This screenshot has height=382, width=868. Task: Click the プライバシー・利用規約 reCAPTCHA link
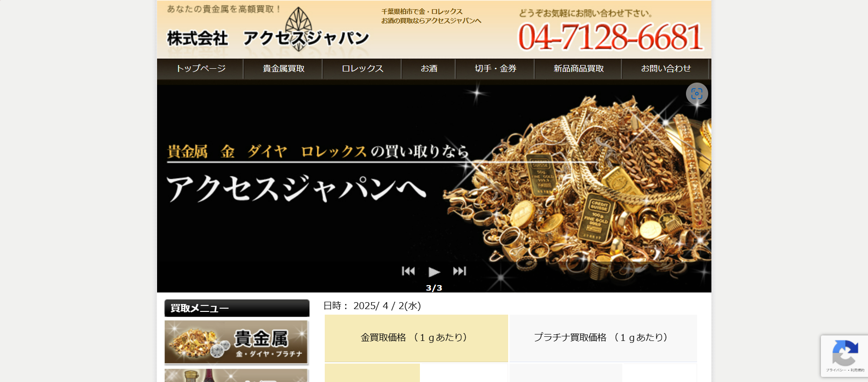click(x=845, y=370)
